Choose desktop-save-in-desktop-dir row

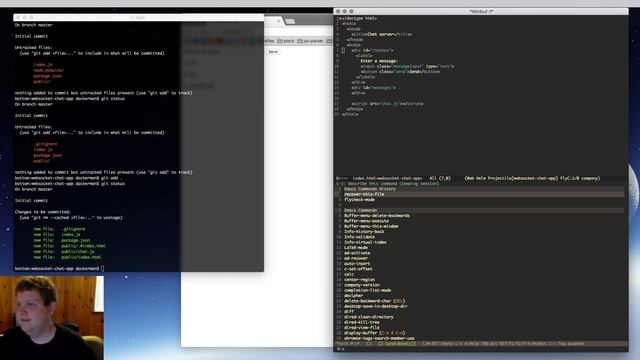376,306
